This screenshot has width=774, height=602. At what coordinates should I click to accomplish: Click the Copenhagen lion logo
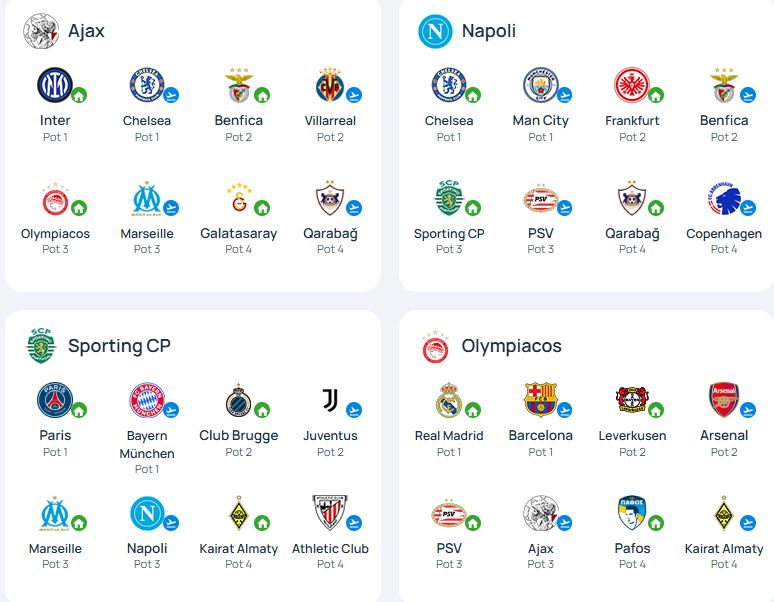[x=724, y=198]
